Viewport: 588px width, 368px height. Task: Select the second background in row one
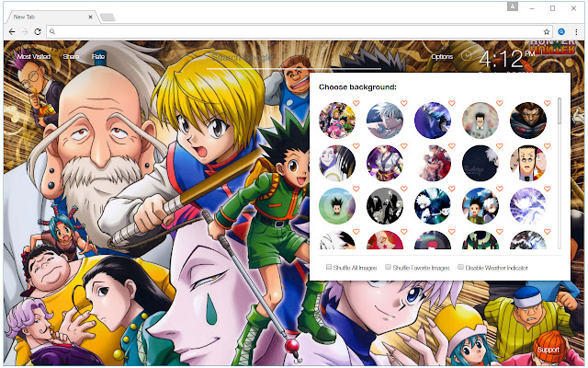[385, 121]
